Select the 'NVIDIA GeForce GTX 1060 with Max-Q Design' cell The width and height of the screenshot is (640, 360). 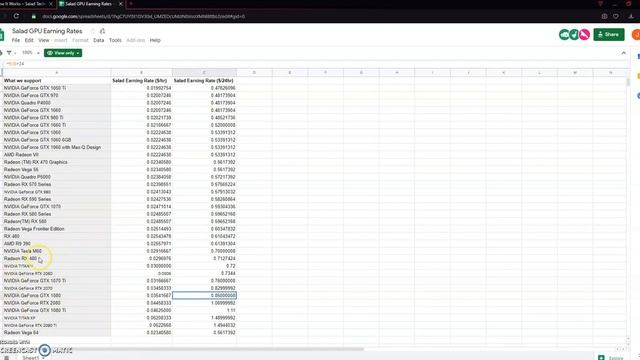[57, 147]
